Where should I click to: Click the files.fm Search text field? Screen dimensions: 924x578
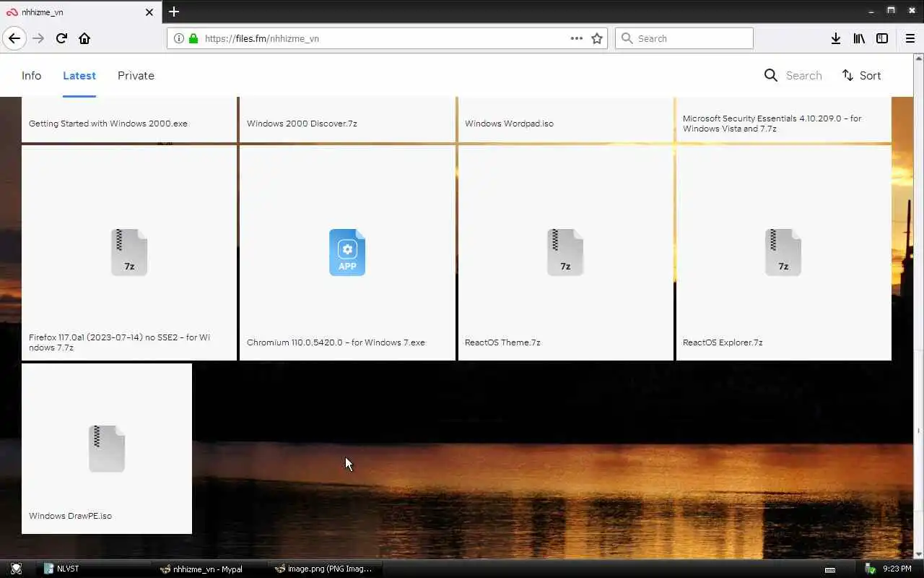(x=803, y=75)
